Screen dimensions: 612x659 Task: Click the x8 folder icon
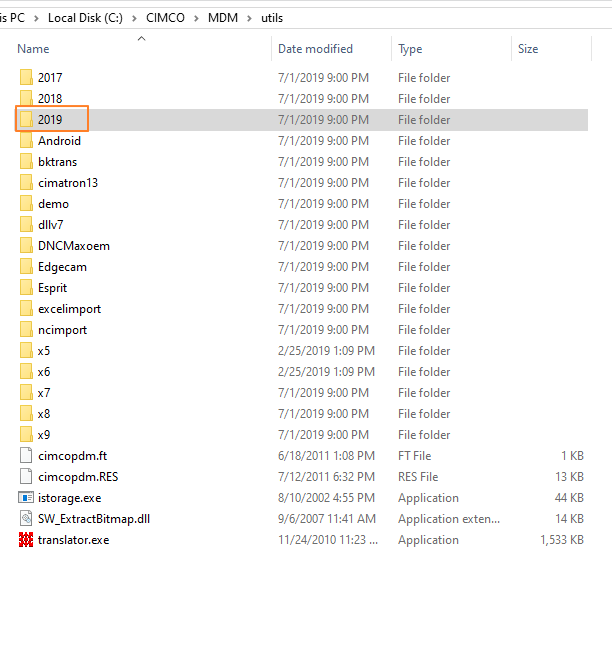pos(26,414)
